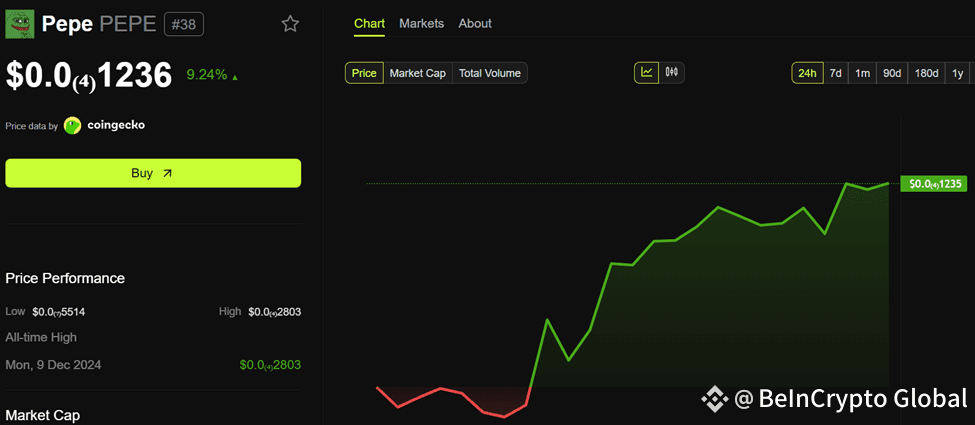This screenshot has height=425, width=975.
Task: Click the green all-time high price value
Action: [270, 365]
